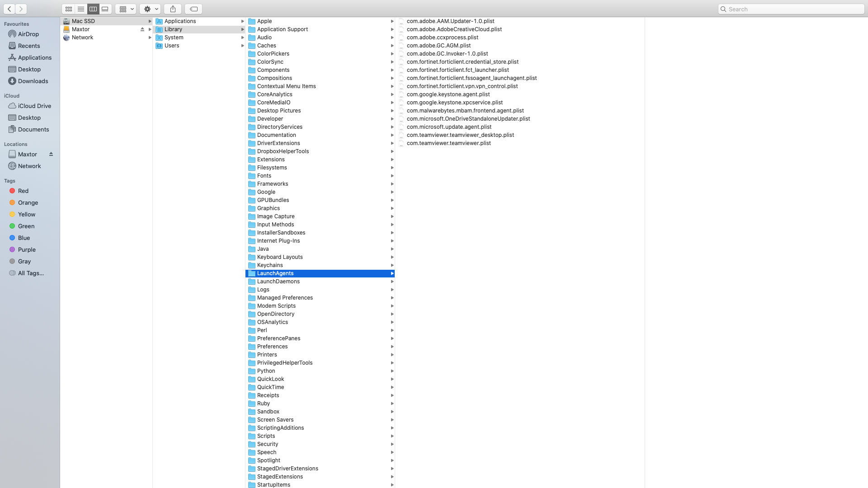Select com.google.keystone.agent.plist file
This screenshot has height=488, width=868.
click(x=448, y=94)
